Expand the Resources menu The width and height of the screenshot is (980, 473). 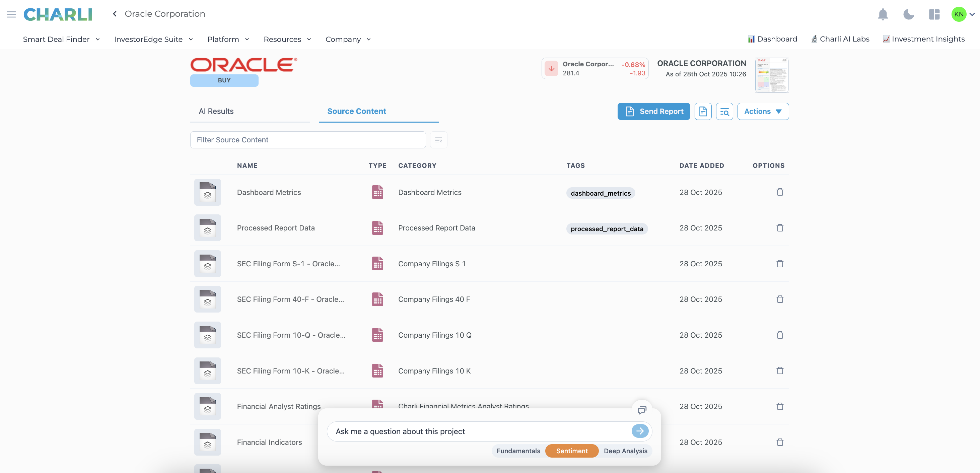pos(287,39)
